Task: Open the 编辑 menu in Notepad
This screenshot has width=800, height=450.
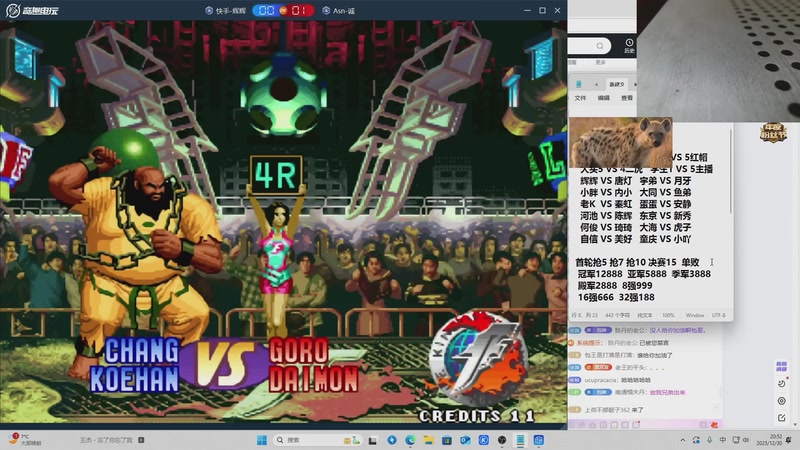Action: click(x=604, y=98)
